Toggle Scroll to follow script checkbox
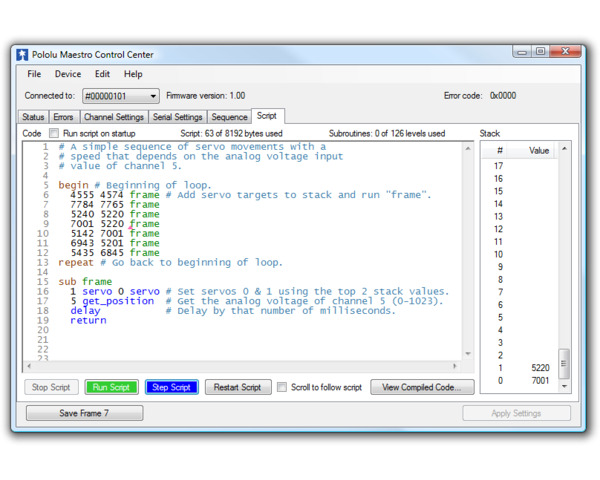This screenshot has height=480, width=600. (x=282, y=387)
